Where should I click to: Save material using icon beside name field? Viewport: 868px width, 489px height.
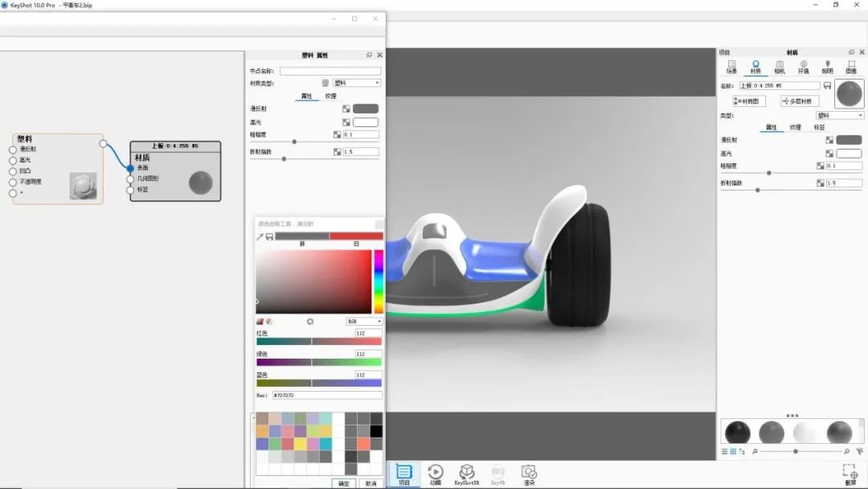click(x=827, y=85)
